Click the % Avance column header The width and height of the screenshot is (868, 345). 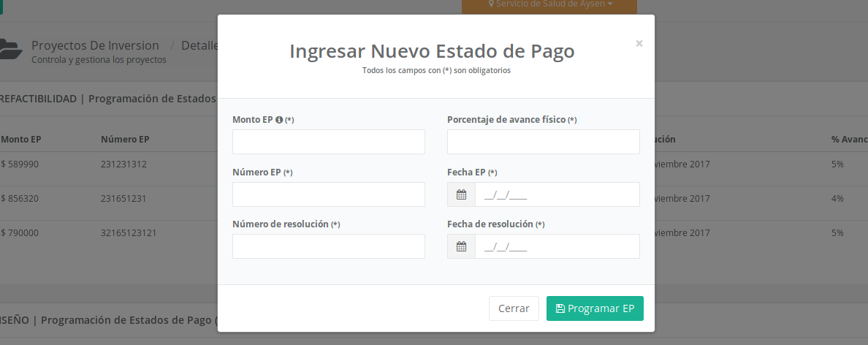(x=848, y=139)
